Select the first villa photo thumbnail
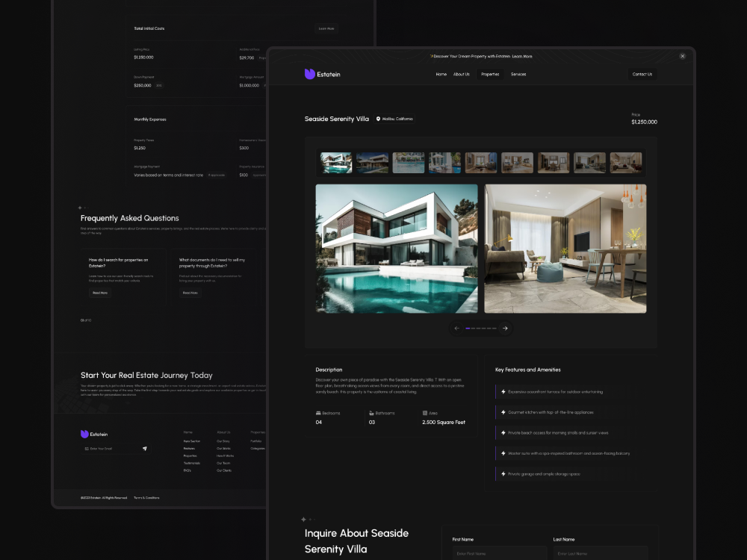 pyautogui.click(x=335, y=162)
